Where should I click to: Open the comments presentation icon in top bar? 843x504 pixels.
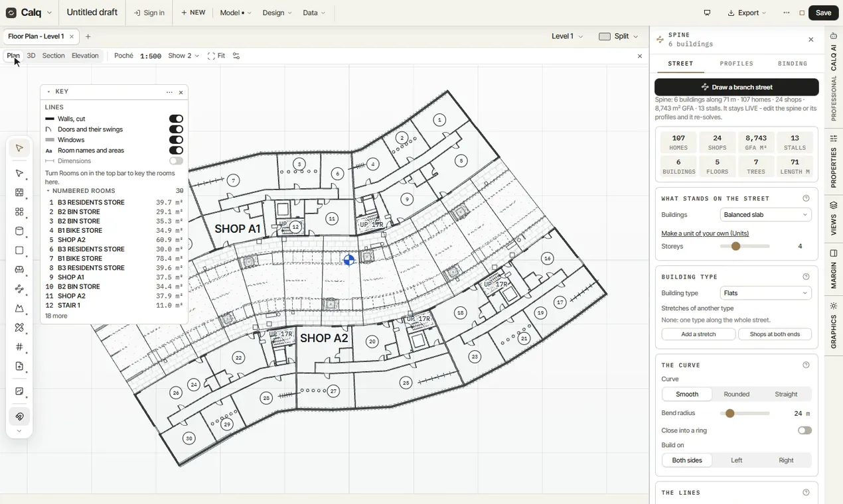[x=707, y=13]
